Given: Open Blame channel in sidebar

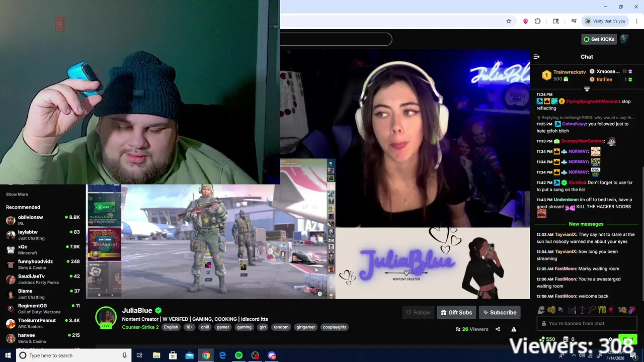Looking at the screenshot, I should (x=43, y=294).
